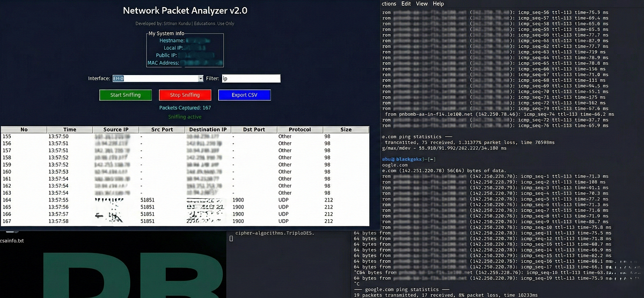Image resolution: width=644 pixels, height=298 pixels.
Task: Sort by the No column header
Action: pos(24,130)
